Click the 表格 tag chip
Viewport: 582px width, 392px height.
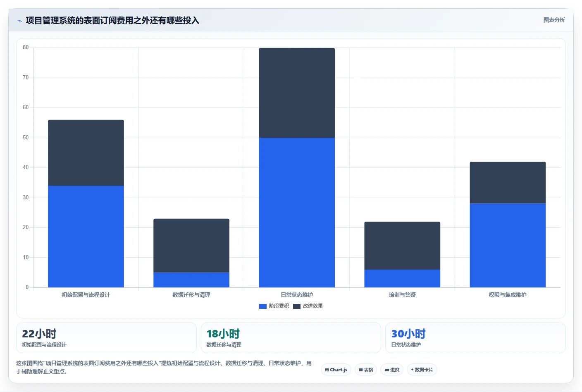coord(366,370)
